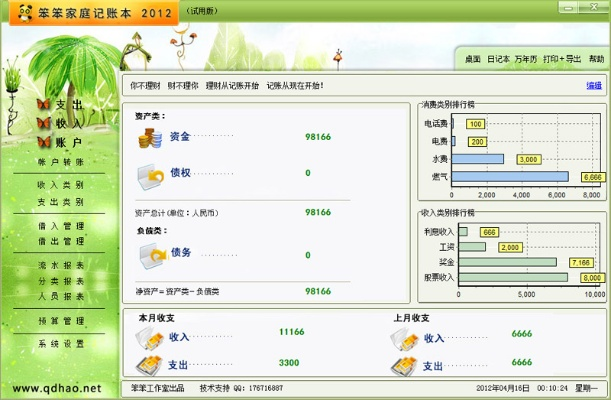
Task: Click the date 2012年04月16日 in status bar
Action: point(503,388)
